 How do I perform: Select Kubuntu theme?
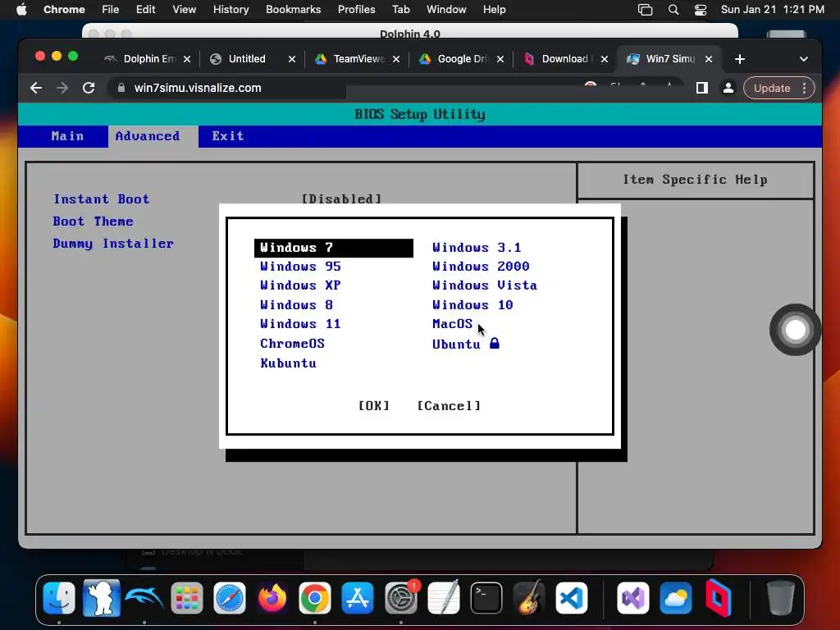(288, 363)
